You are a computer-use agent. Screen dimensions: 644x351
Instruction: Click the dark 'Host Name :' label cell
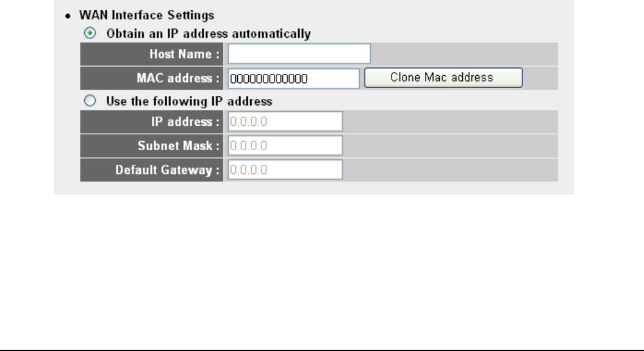click(x=152, y=54)
